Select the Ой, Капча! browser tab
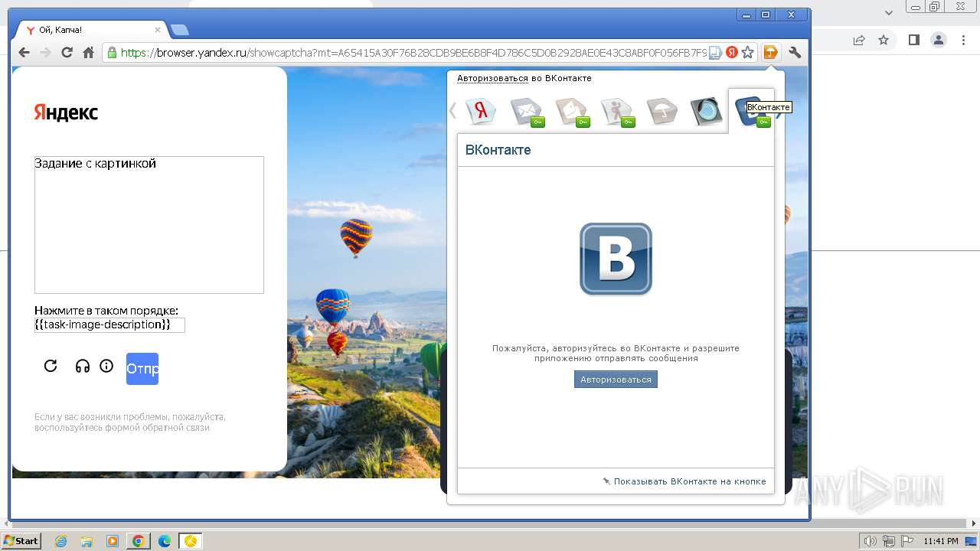Screen dimensions: 980x551 click(90, 30)
